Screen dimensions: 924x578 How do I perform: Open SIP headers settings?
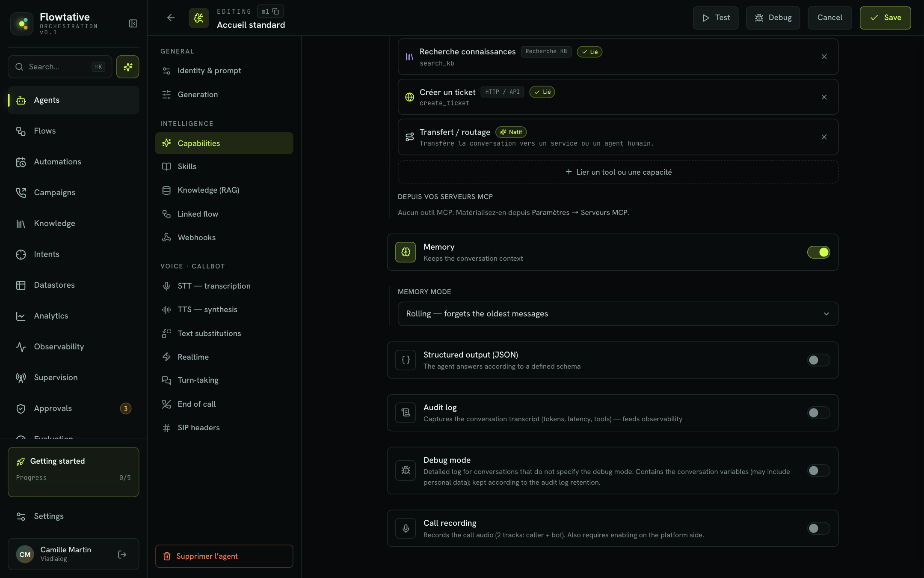point(224,428)
